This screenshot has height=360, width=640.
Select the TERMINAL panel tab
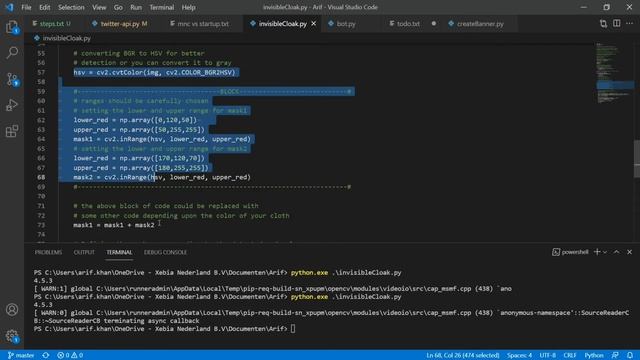[119, 252]
